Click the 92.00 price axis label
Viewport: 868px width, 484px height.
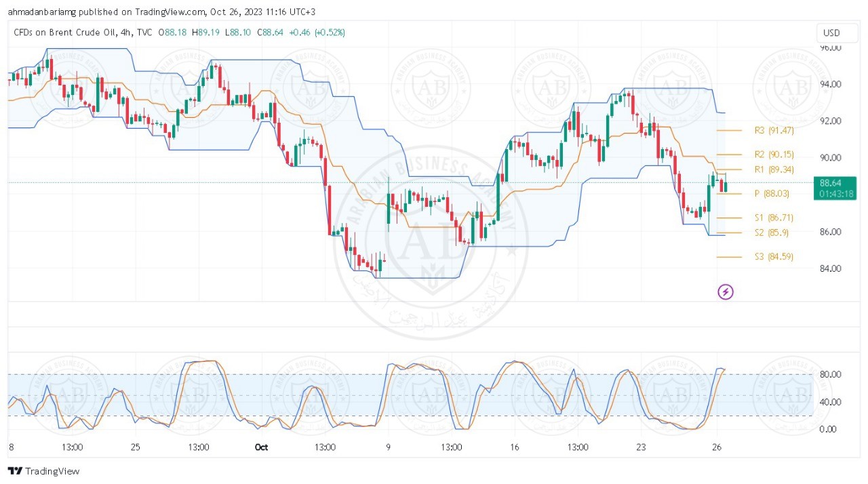point(831,121)
